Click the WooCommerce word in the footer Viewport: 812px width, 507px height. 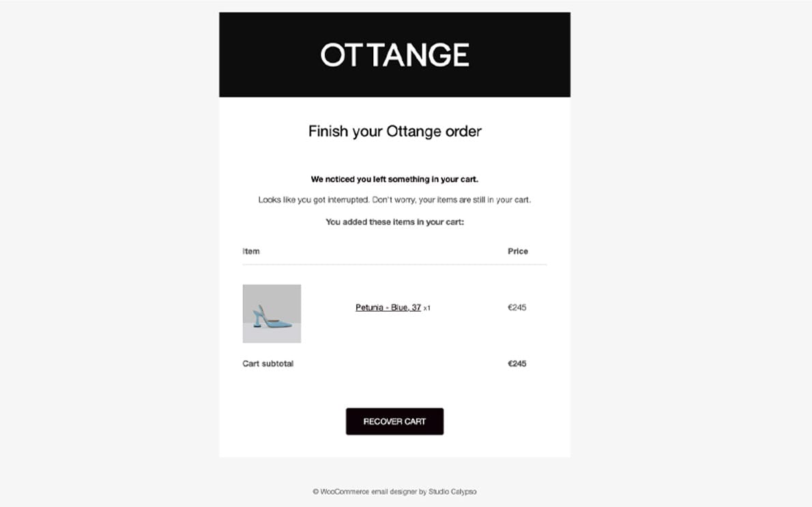(x=345, y=491)
